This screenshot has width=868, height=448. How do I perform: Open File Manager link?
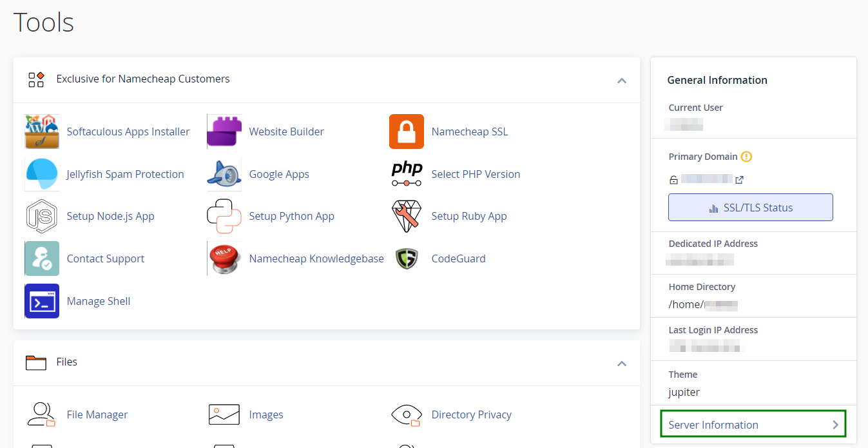coord(97,414)
